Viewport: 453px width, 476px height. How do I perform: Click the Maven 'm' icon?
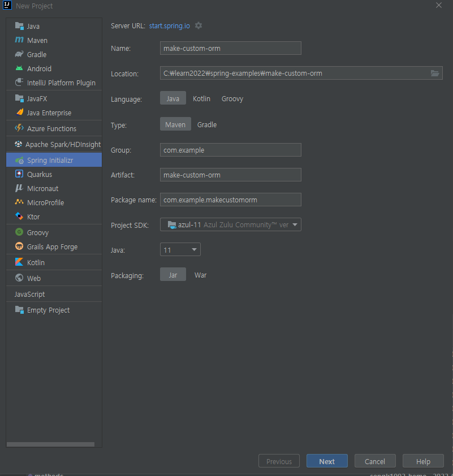tap(19, 40)
